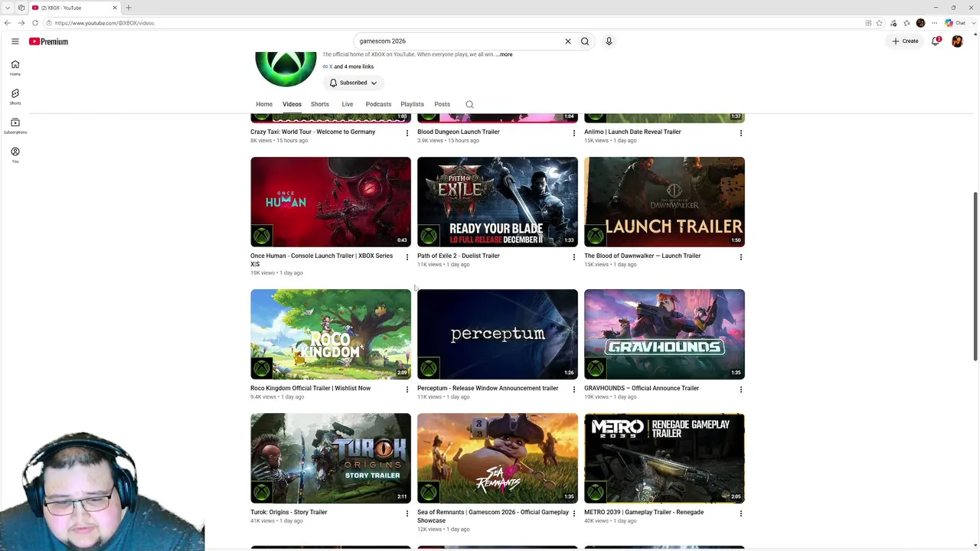980x551 pixels.
Task: Open options for Path of Exile 2 video
Action: pos(573,257)
